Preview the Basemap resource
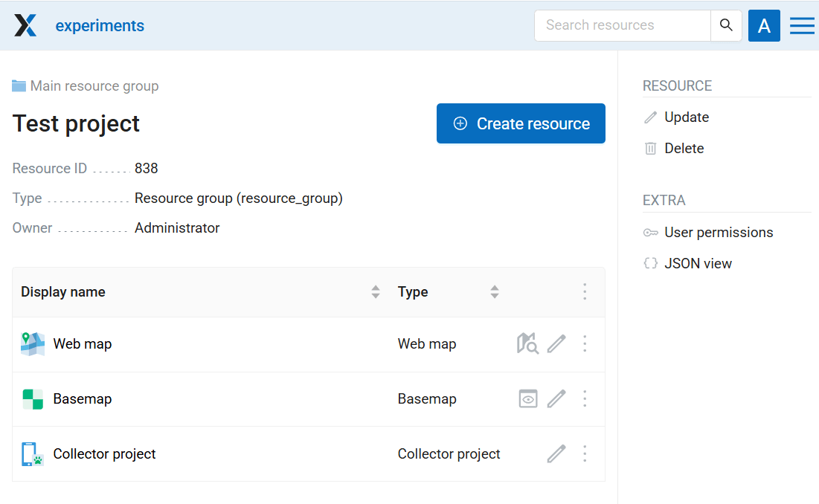The width and height of the screenshot is (819, 504). (527, 398)
